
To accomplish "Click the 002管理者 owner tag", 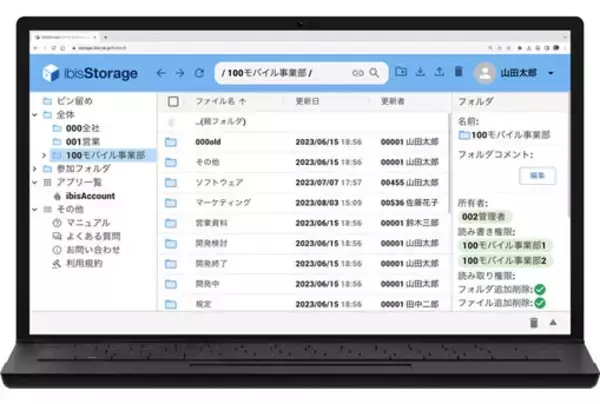I will click(484, 217).
